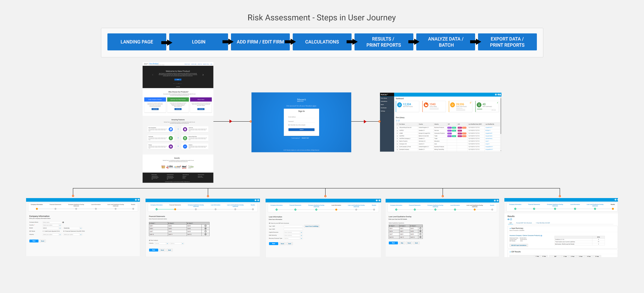Tick checkbox in Cell 3 row, Financial Statements
This screenshot has height=293, width=644.
click(x=205, y=226)
